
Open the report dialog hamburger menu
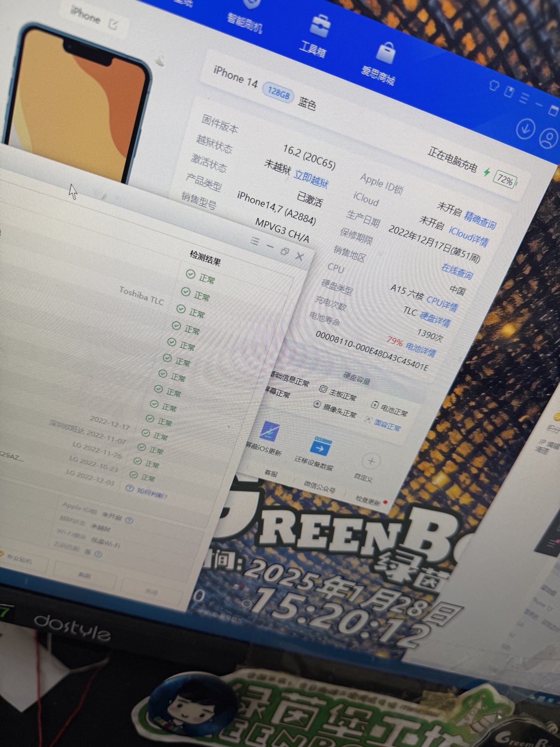tap(255, 241)
